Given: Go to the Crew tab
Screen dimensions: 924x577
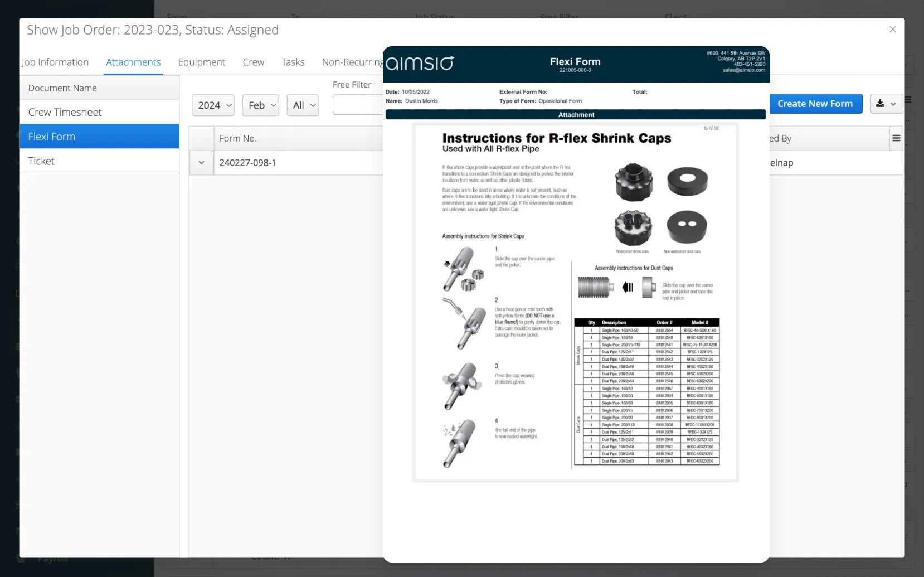Looking at the screenshot, I should (x=254, y=62).
